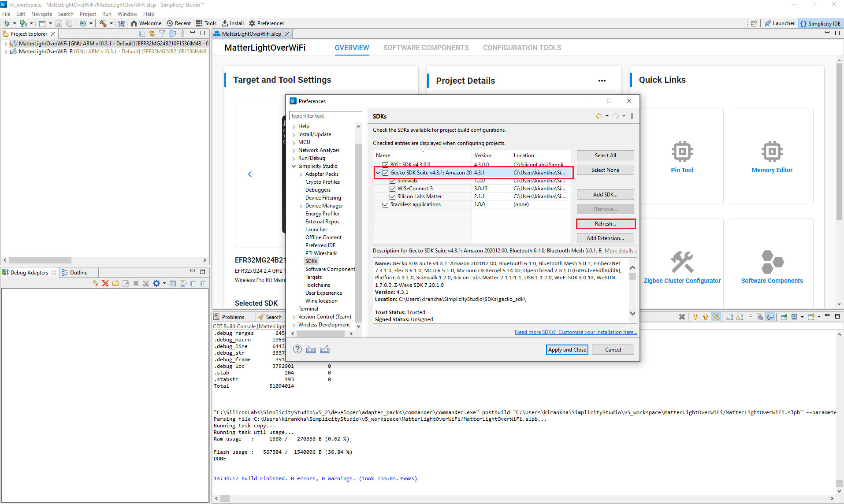The image size is (844, 504).
Task: Click the Apply and Close button
Action: pyautogui.click(x=567, y=349)
